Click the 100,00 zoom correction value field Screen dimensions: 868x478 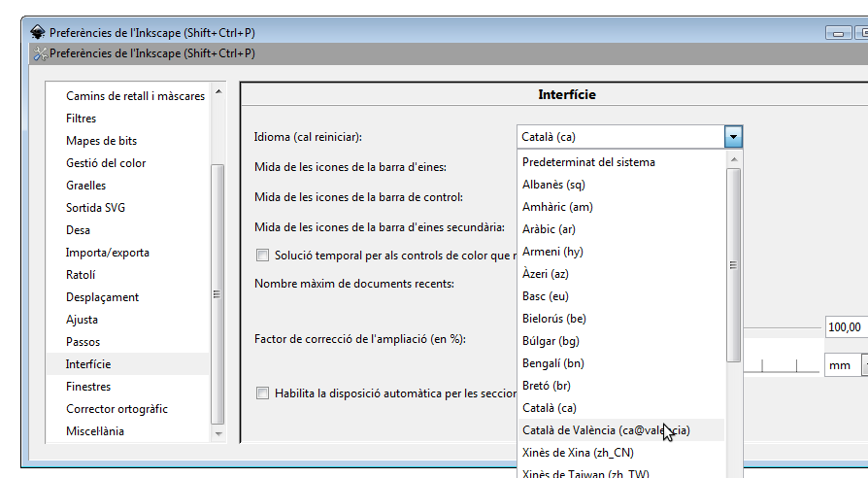pyautogui.click(x=846, y=327)
